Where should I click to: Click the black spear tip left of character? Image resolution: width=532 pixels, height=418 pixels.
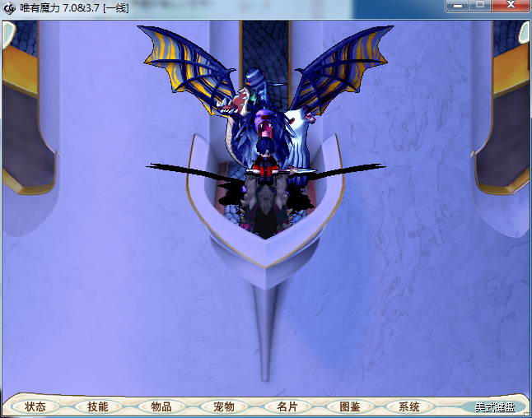pyautogui.click(x=165, y=168)
